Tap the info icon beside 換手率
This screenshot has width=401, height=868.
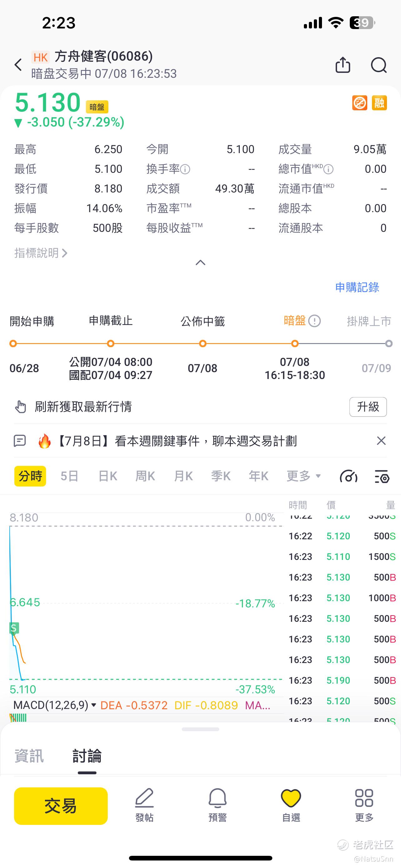pos(185,169)
